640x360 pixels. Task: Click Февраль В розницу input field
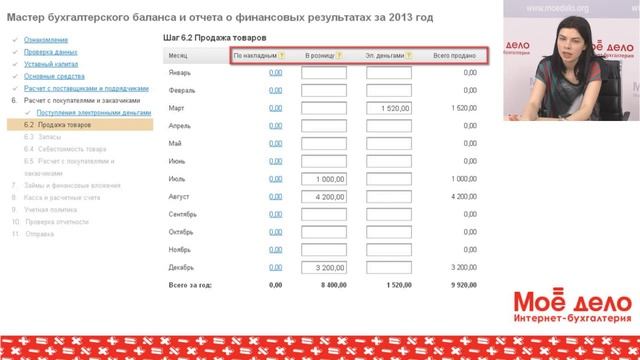pyautogui.click(x=324, y=91)
